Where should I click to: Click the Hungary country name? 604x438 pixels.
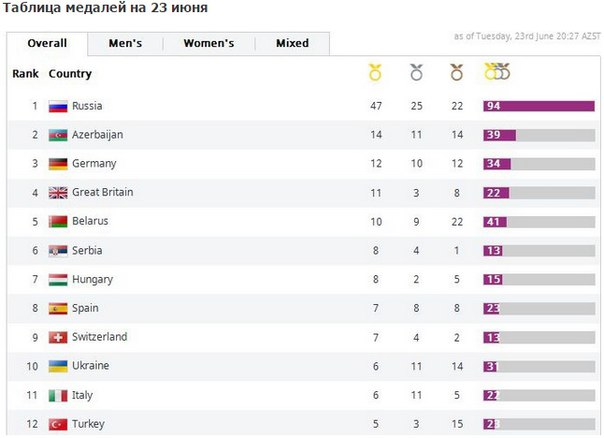tap(92, 279)
